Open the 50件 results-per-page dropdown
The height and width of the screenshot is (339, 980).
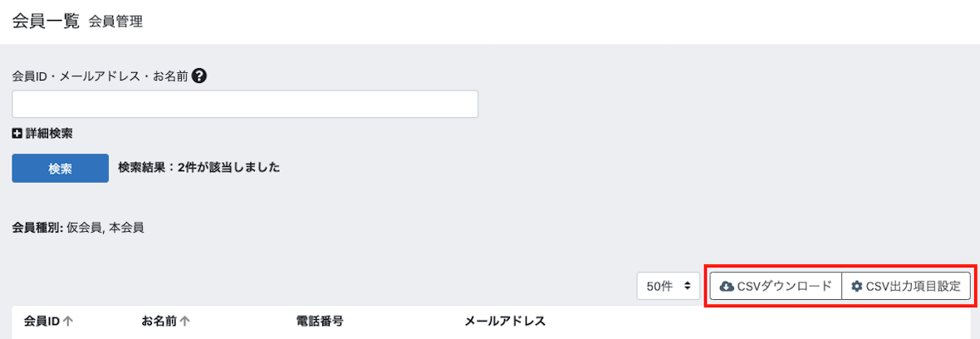[x=668, y=286]
